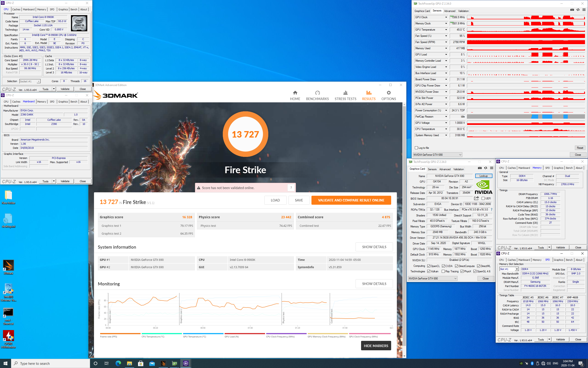Viewport: 588px width, 368px height.
Task: Click camera icon in GPU-Z Graphics Card window
Action: 480,168
